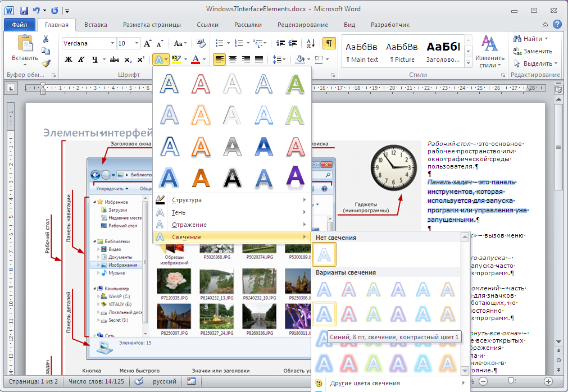Click the ruler tab selector L button
This screenshot has height=392, width=568.
(x=11, y=88)
